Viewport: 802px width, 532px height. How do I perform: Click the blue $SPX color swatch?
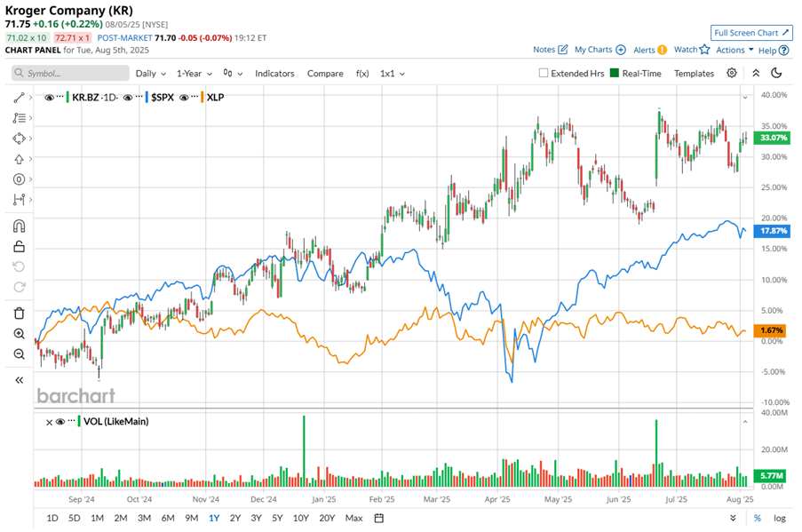(x=147, y=97)
